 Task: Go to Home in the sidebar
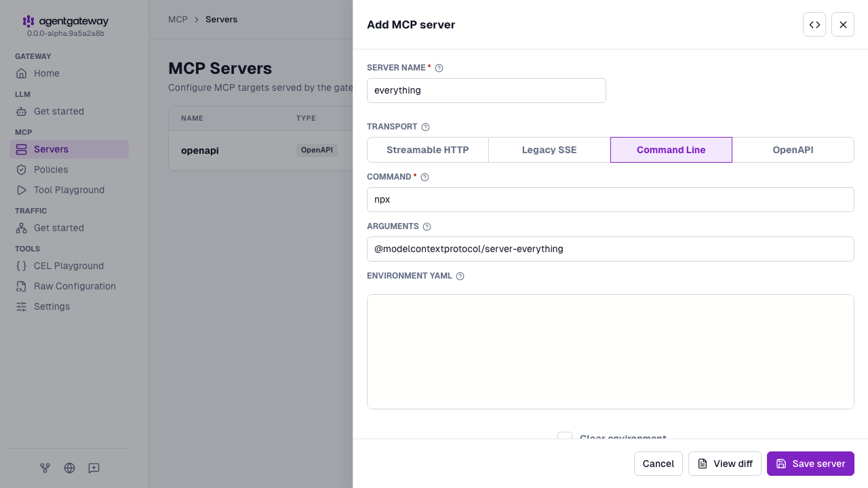pos(69,73)
